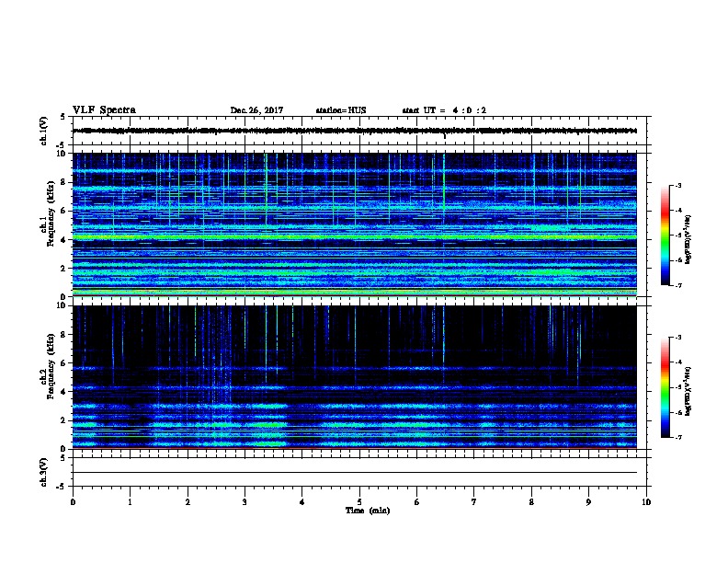Click the ch.1 frequency tick label "2"
Viewport: 728px width, 563px height.
[64, 269]
